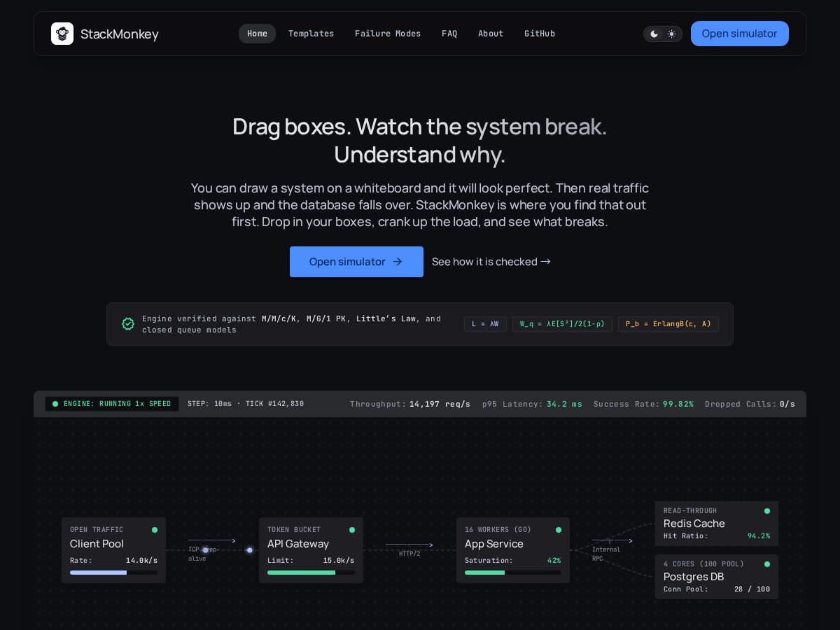
Task: Click the Rate 14.0k/s value
Action: (141, 561)
